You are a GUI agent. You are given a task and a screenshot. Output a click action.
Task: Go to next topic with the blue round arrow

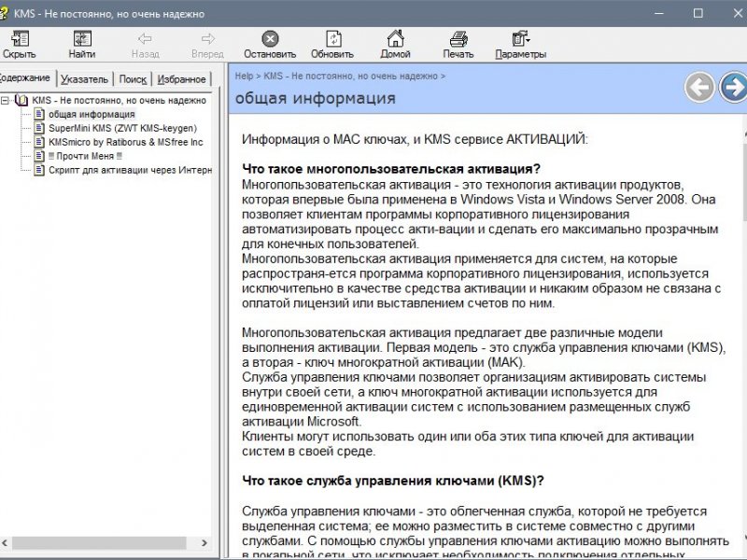pos(733,87)
